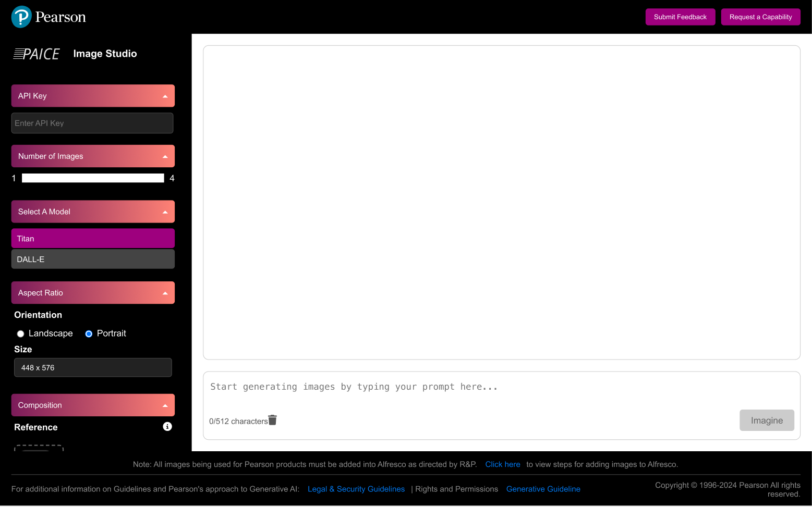The width and height of the screenshot is (812, 507).
Task: Choose the Titan model
Action: tap(93, 238)
